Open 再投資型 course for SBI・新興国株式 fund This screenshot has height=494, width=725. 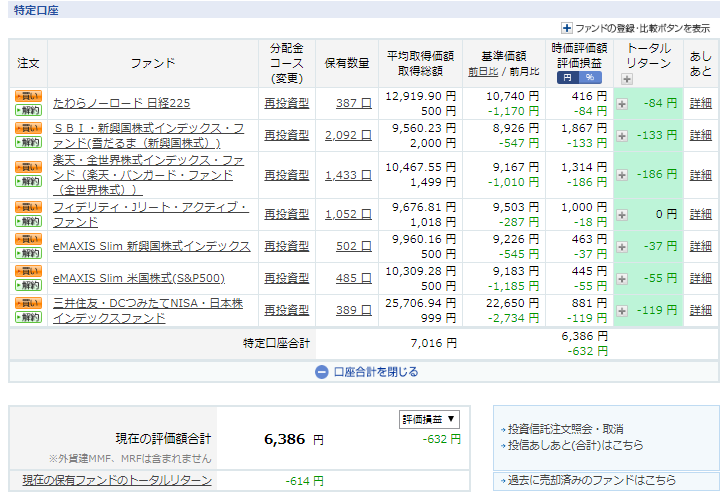286,135
